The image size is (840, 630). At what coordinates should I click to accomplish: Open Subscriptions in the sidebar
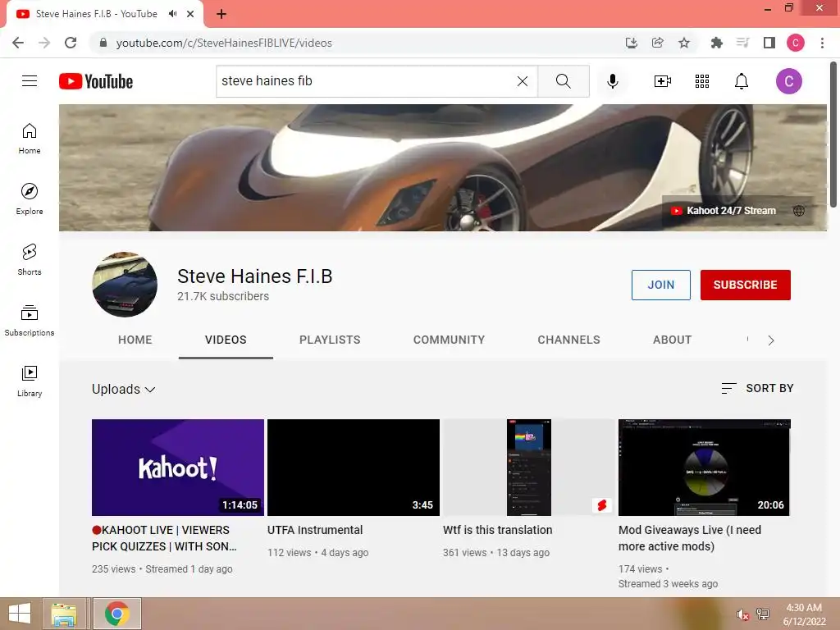coord(30,321)
